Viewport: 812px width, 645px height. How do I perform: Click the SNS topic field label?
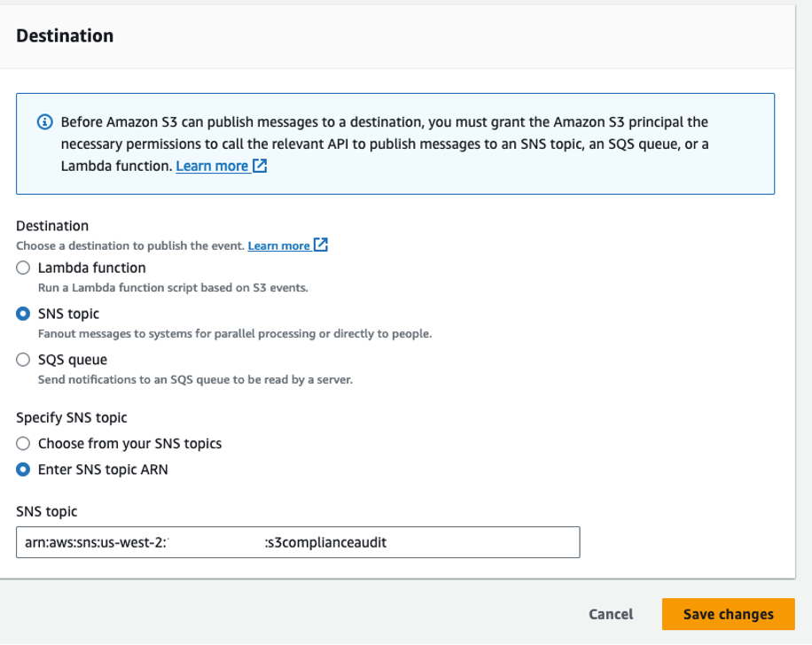(46, 511)
